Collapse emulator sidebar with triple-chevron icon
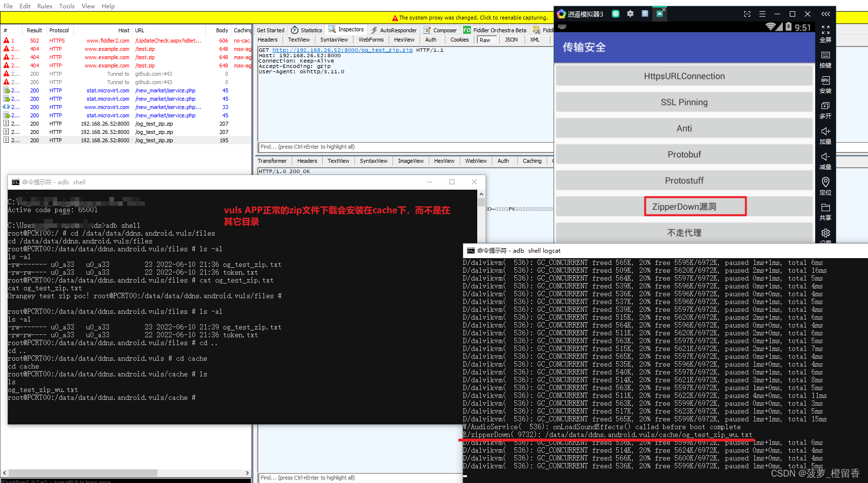This screenshot has height=483, width=868. tap(825, 14)
